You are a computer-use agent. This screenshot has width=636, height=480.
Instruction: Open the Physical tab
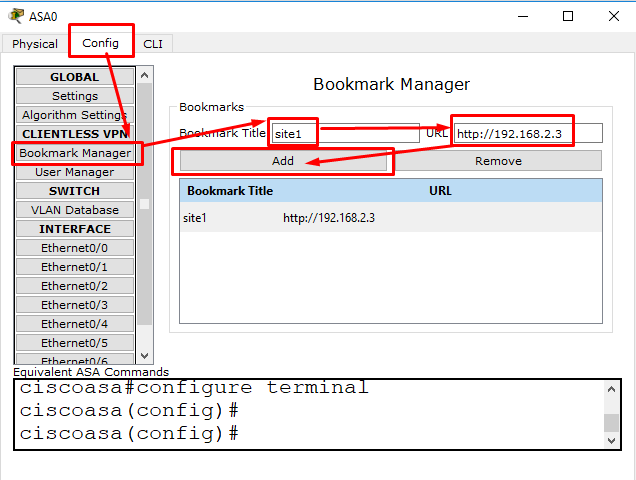tap(35, 44)
